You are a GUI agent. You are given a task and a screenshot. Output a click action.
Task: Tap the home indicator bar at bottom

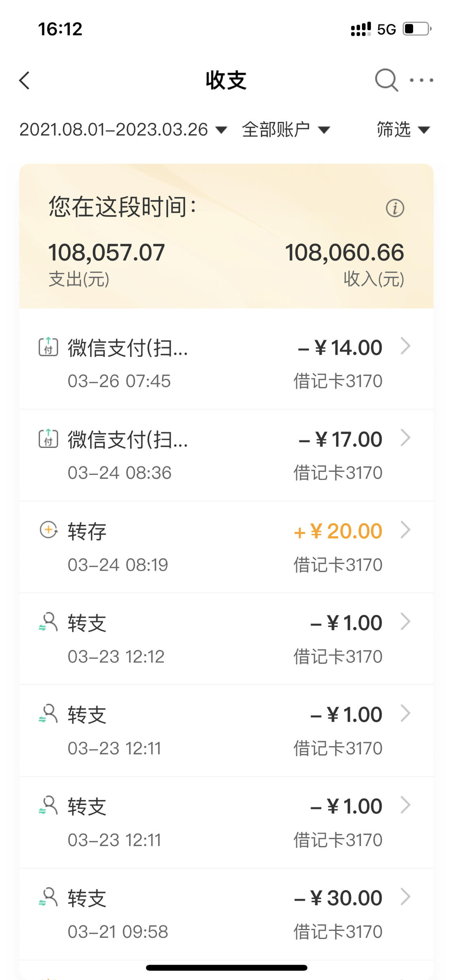(226, 968)
